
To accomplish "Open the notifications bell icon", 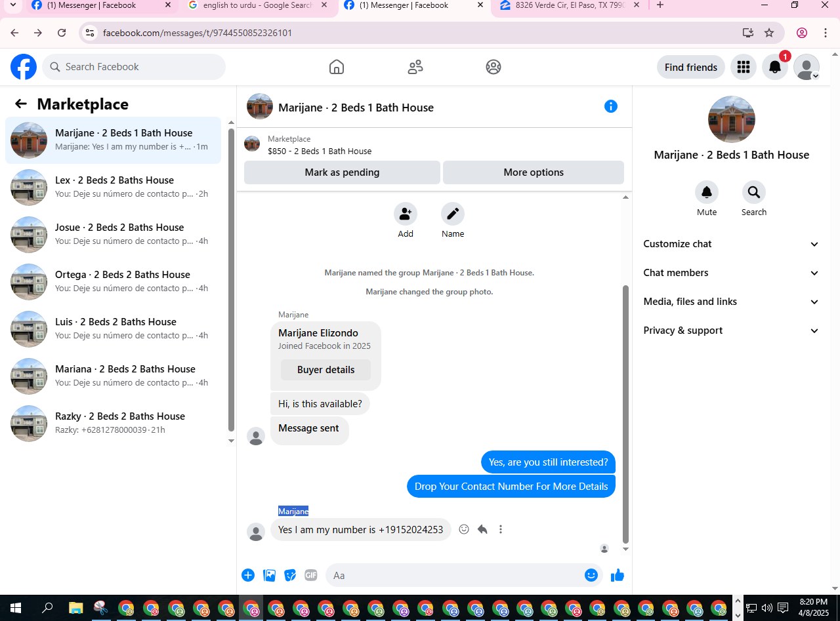I will pyautogui.click(x=775, y=67).
